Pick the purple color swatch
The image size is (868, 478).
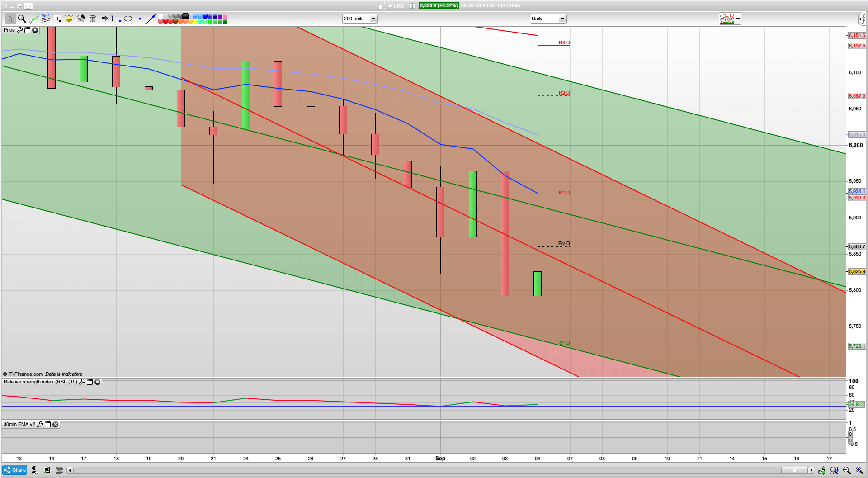tap(220, 16)
